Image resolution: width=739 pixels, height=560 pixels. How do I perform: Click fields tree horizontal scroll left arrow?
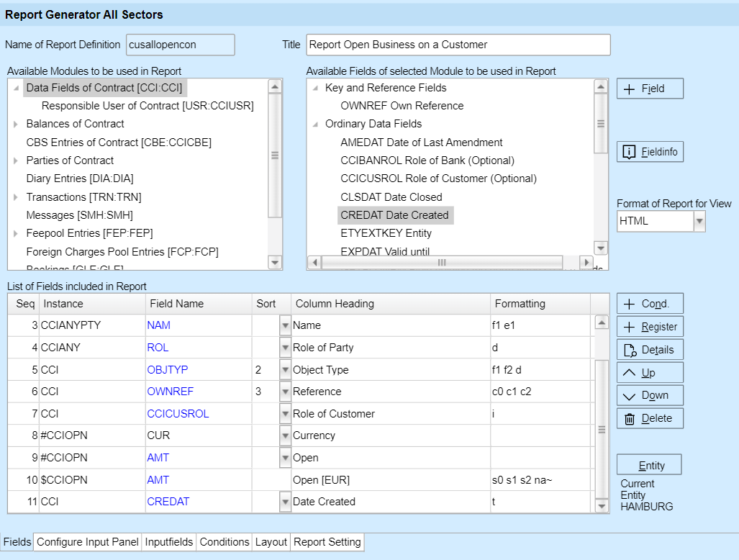(x=315, y=263)
